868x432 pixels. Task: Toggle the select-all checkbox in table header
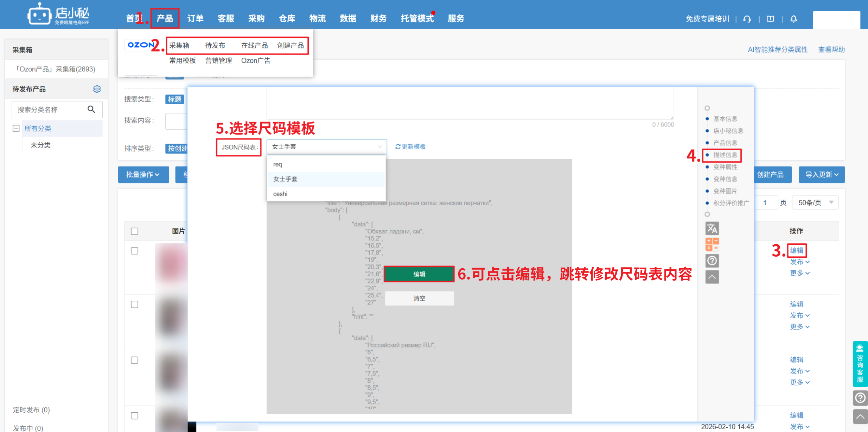click(134, 231)
